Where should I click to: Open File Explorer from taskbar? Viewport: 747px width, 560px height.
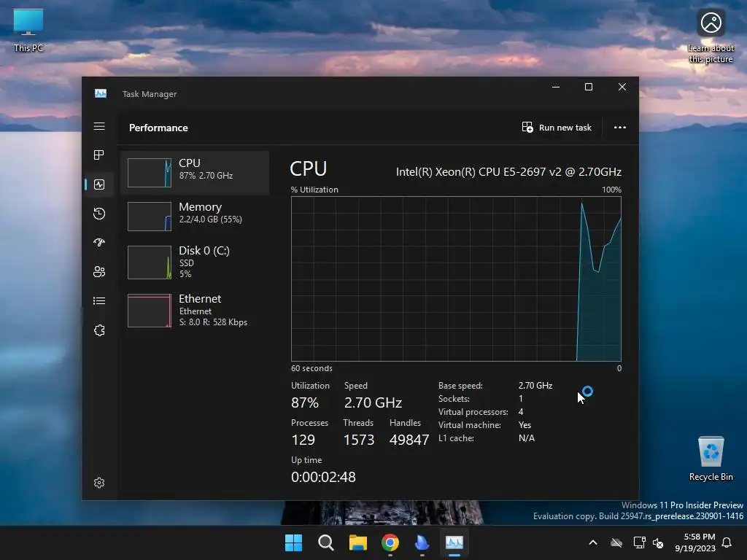tap(357, 542)
